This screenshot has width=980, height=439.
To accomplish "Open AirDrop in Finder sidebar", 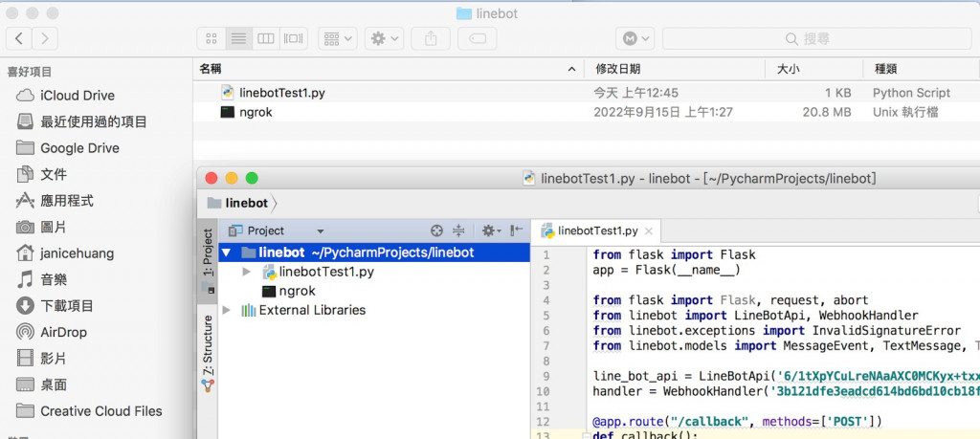I will 52,332.
